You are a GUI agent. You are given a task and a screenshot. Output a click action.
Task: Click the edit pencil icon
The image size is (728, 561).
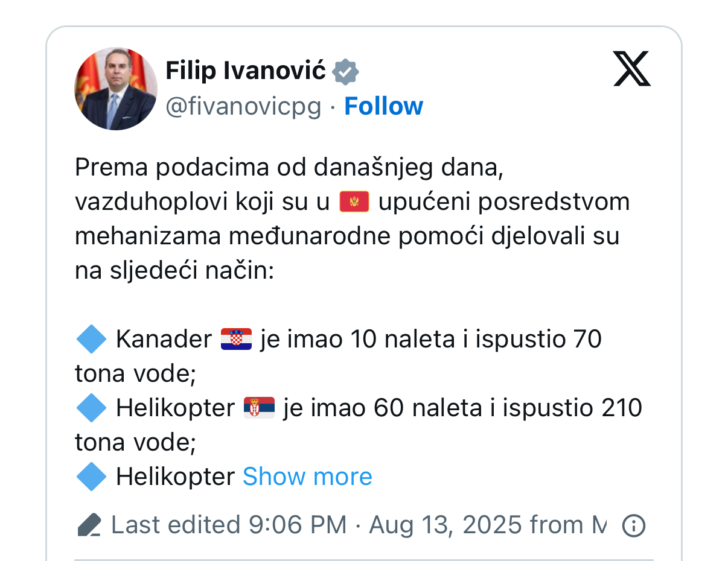coord(89,525)
